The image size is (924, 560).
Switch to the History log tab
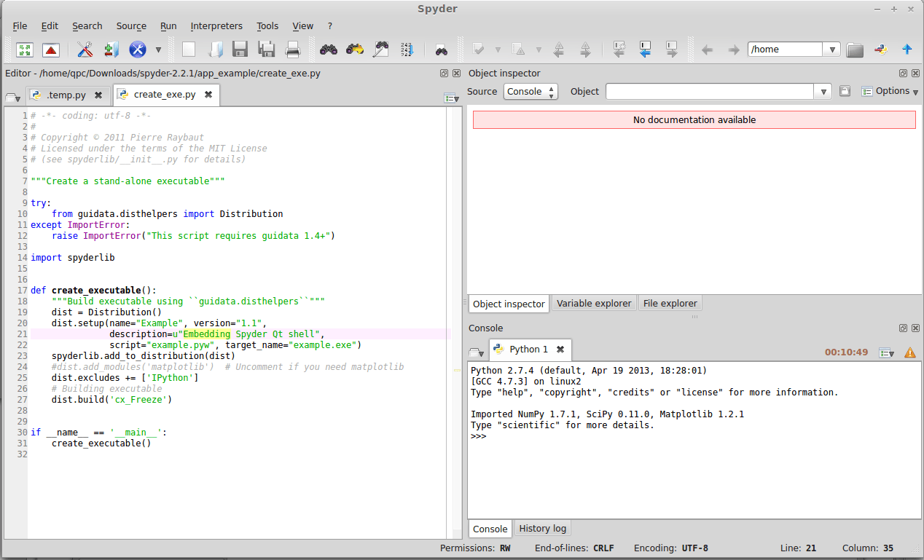point(541,529)
